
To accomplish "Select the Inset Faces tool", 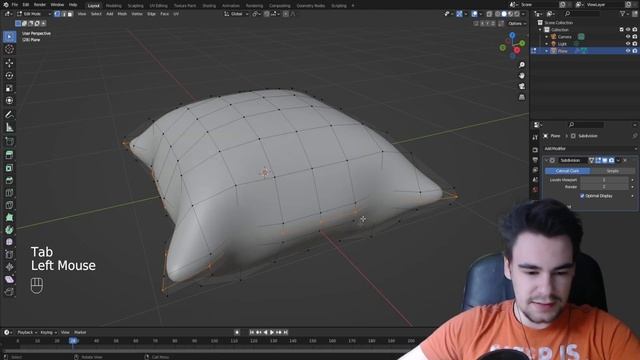I will point(9,168).
